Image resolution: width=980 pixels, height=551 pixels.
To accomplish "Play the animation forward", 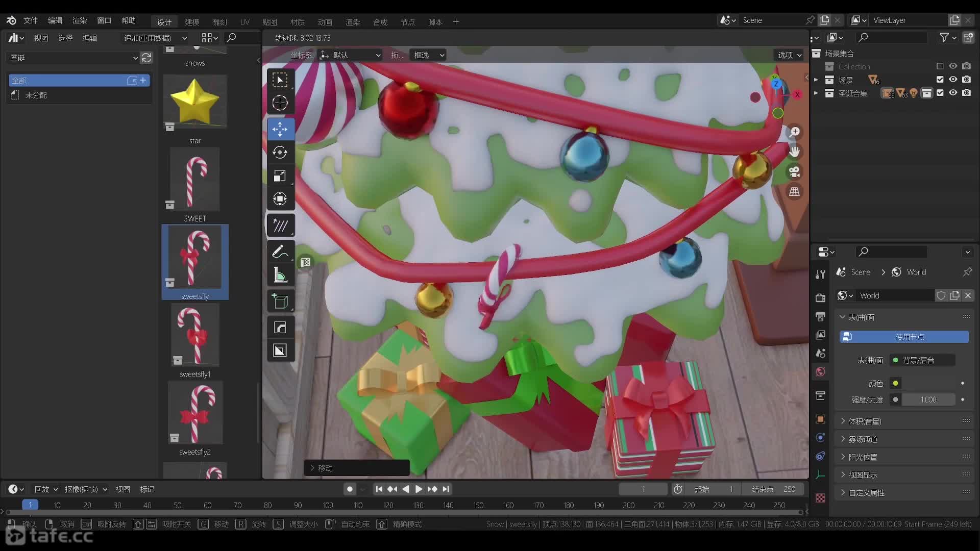I will [419, 489].
